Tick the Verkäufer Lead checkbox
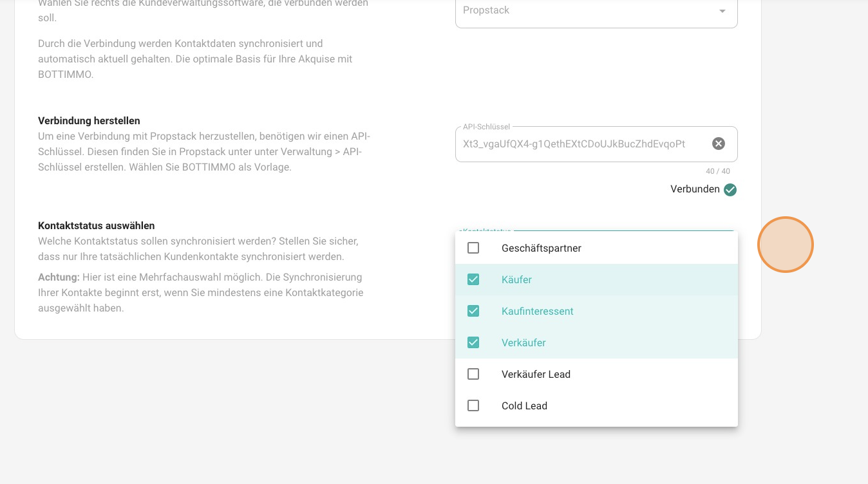Image resolution: width=868 pixels, height=484 pixels. (473, 374)
